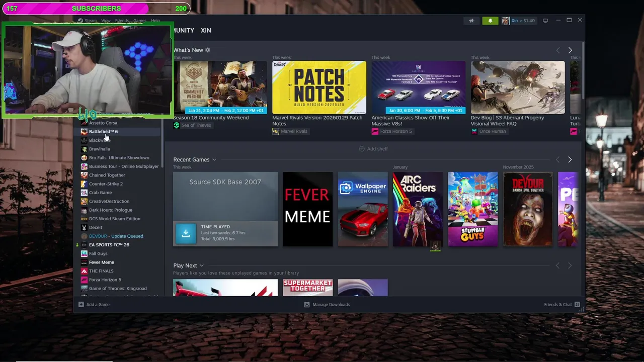Click the Brawlhalla icon in the game list

(x=84, y=149)
